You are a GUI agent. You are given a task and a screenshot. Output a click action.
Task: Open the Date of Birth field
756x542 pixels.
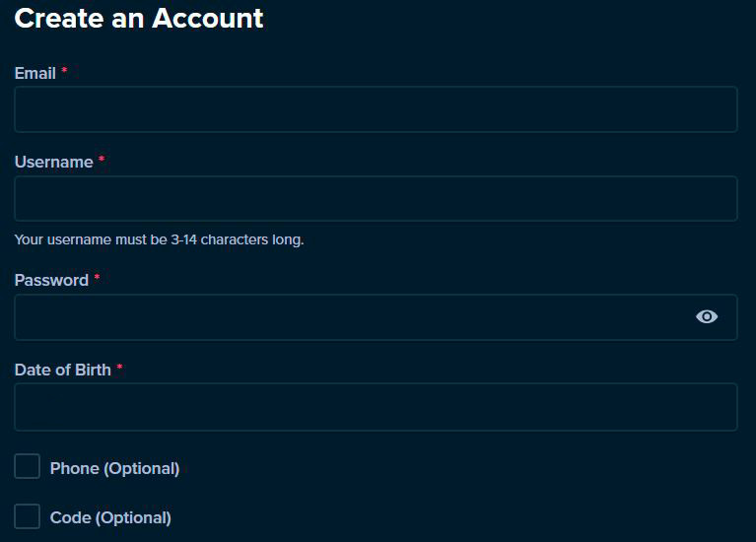(377, 407)
